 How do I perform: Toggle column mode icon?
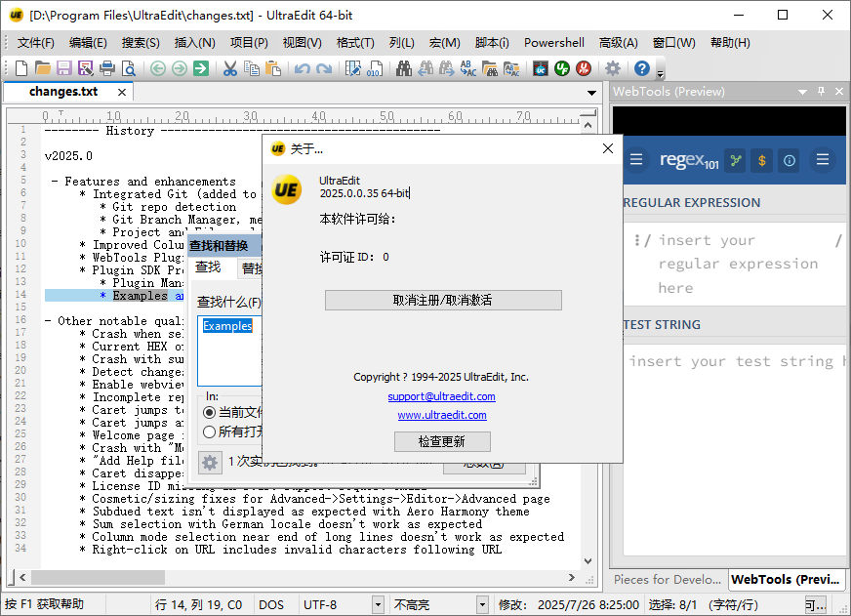pos(352,68)
